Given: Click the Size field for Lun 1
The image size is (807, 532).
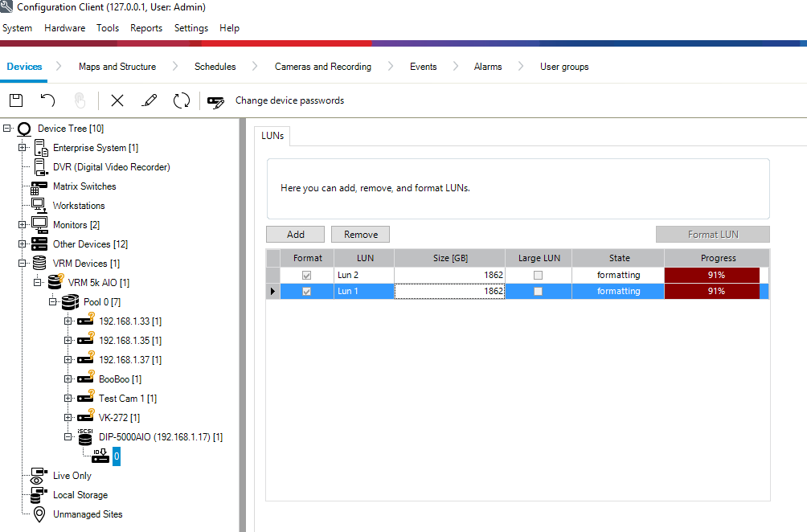Looking at the screenshot, I should point(449,292).
